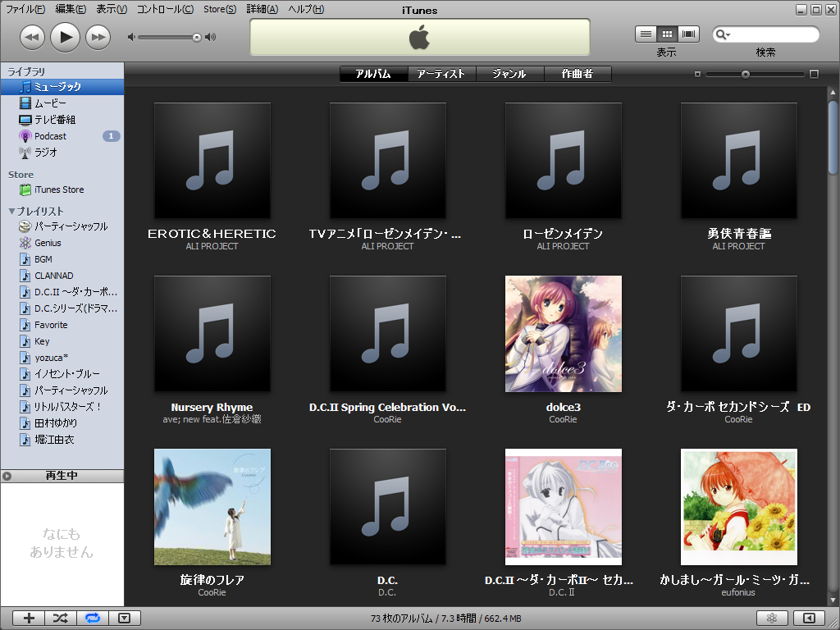
Task: Skip ahead with the fast-forward button
Action: (x=98, y=37)
